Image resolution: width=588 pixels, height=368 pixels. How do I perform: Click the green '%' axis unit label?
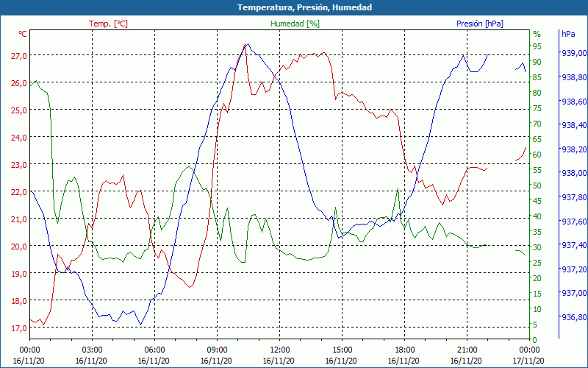(537, 34)
